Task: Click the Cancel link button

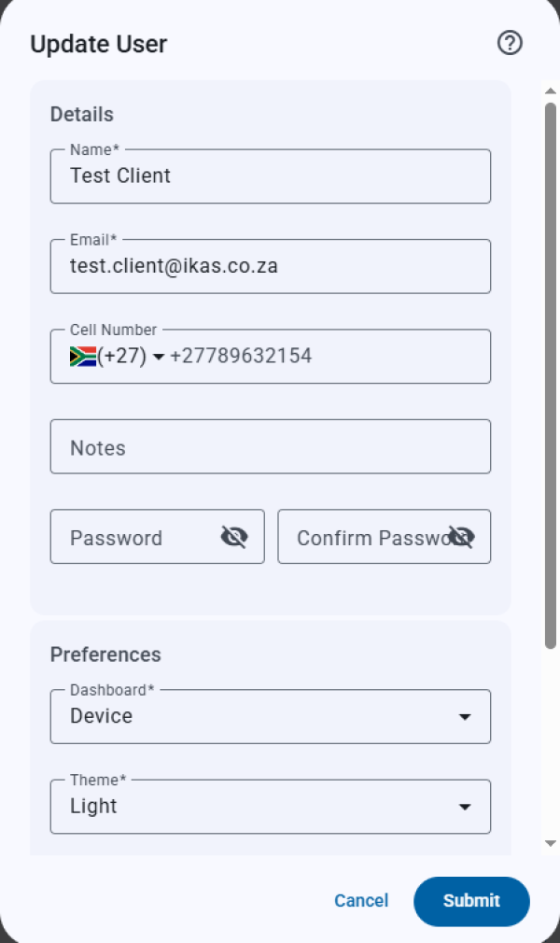Action: point(361,901)
